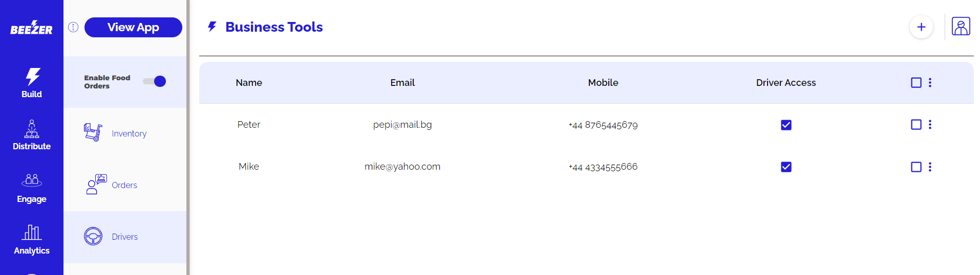
Task: Go to the Inventory menu item
Action: (x=129, y=133)
